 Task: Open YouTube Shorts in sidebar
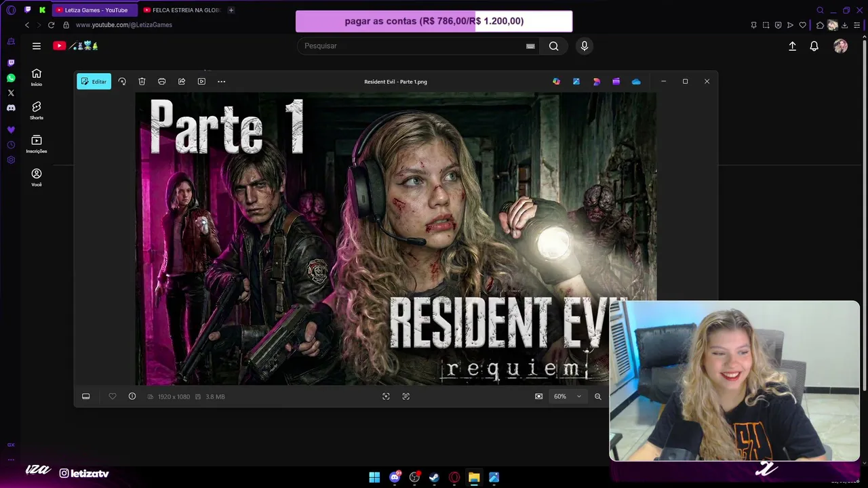pyautogui.click(x=37, y=110)
